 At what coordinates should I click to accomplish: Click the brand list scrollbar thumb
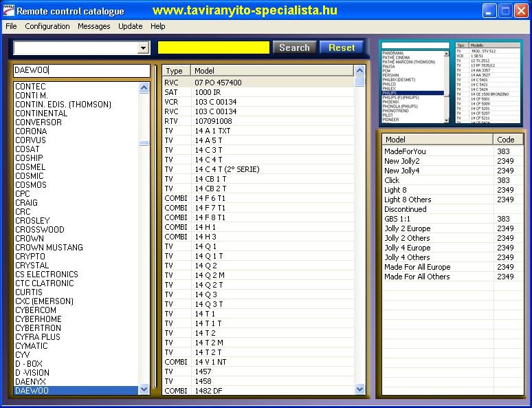144,143
